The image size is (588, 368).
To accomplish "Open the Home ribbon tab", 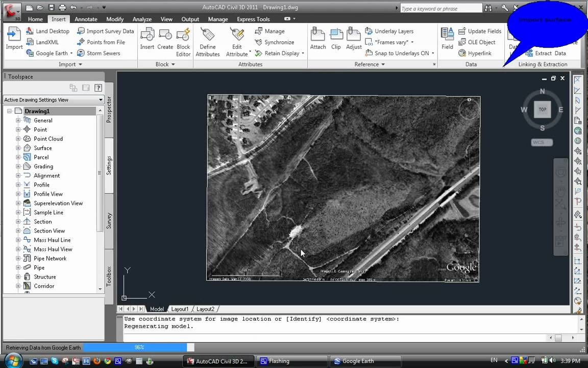I will (35, 19).
